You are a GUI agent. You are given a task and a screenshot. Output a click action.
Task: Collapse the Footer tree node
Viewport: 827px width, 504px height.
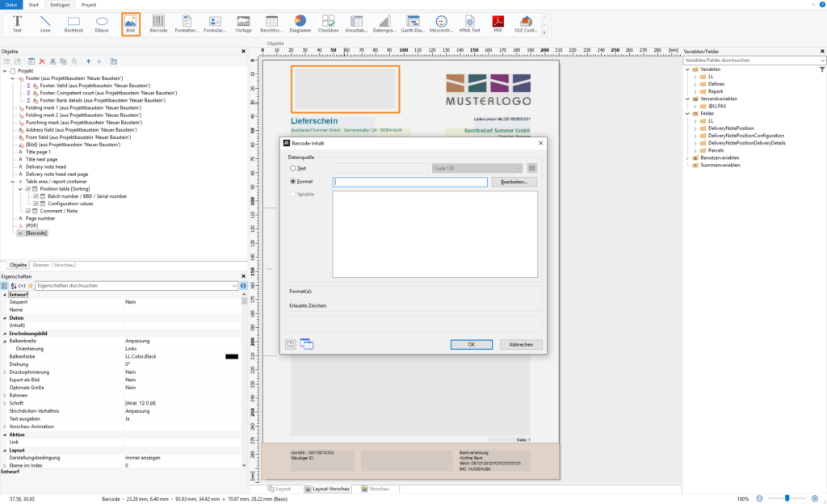pyautogui.click(x=13, y=78)
